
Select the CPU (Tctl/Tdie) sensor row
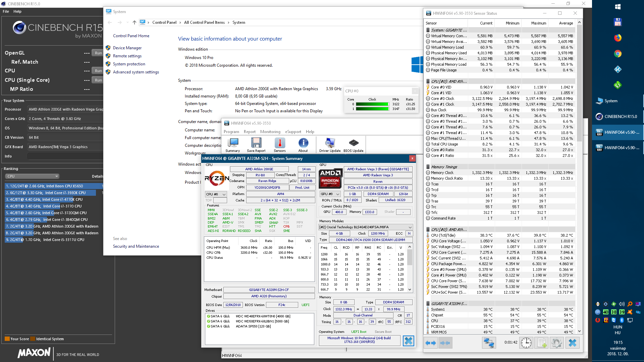pos(500,235)
